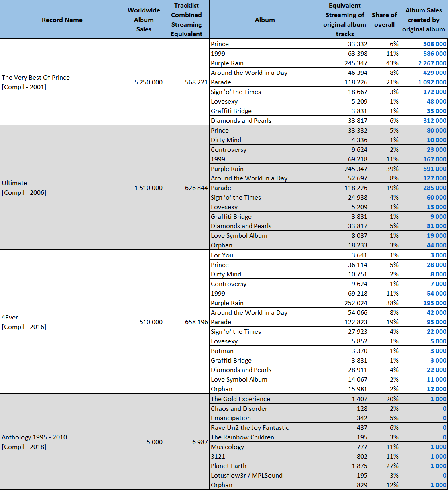This screenshot has width=448, height=490.
Task: Select the 'Worldwide Album Sales' header cell
Action: point(144,20)
